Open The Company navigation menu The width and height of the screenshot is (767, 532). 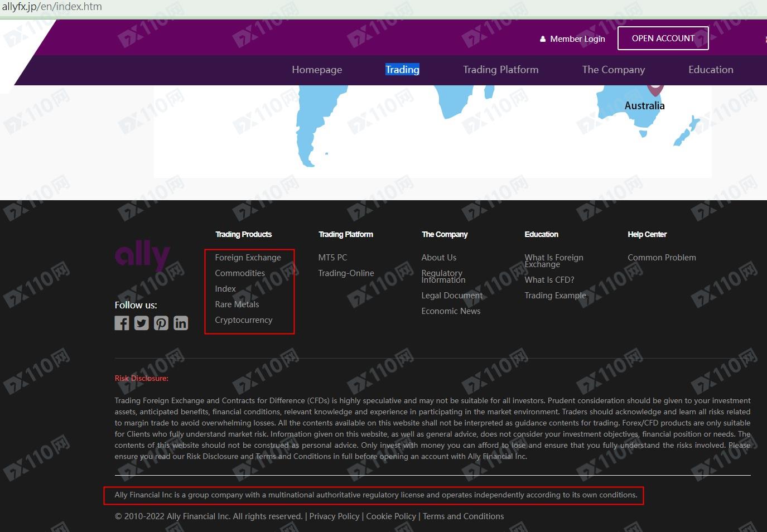click(x=613, y=70)
